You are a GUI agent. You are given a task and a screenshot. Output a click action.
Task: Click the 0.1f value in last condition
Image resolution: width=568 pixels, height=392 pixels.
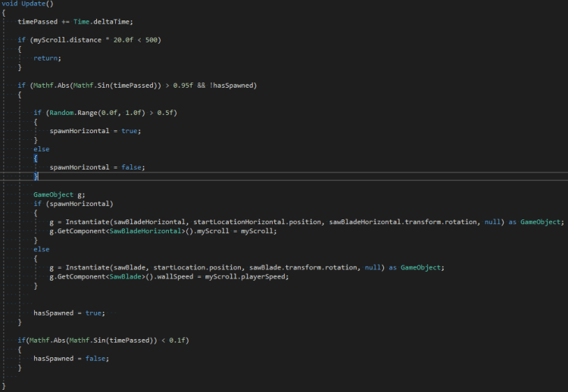179,340
